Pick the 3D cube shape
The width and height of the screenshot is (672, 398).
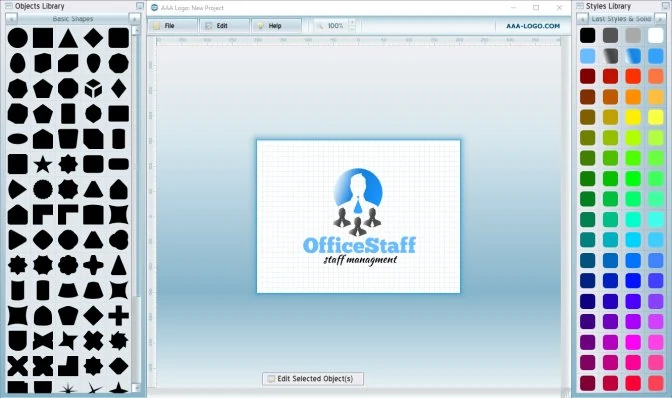tap(93, 88)
